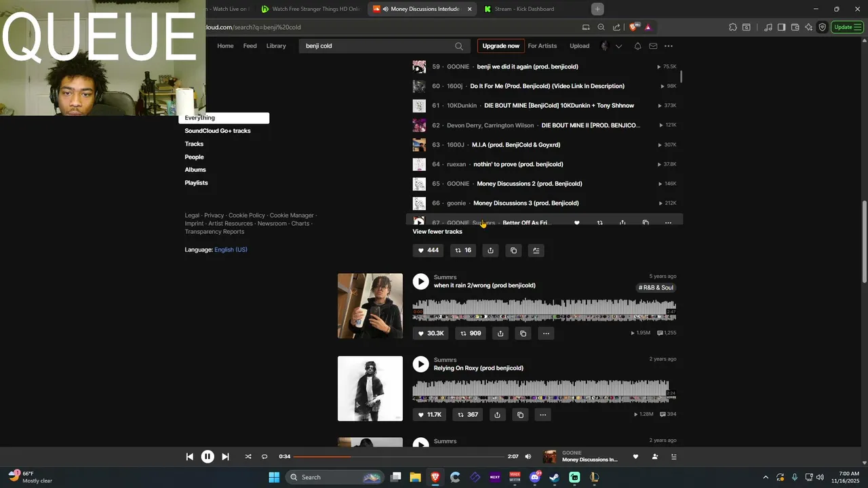Viewport: 868px width, 488px height.
Task: Go to the previous track
Action: pos(190,457)
